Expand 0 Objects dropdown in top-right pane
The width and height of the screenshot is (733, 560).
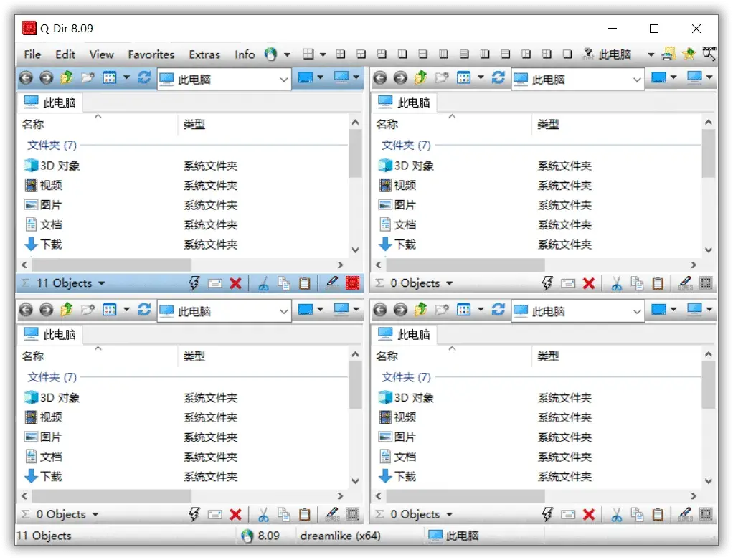449,283
